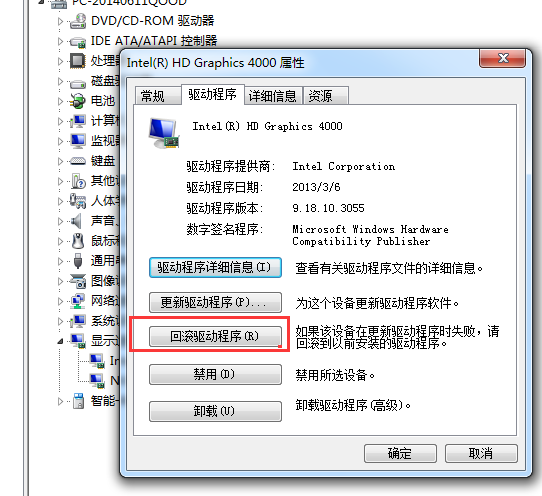
Task: Select the keyboard (键盘) device icon
Action: pyautogui.click(x=78, y=161)
